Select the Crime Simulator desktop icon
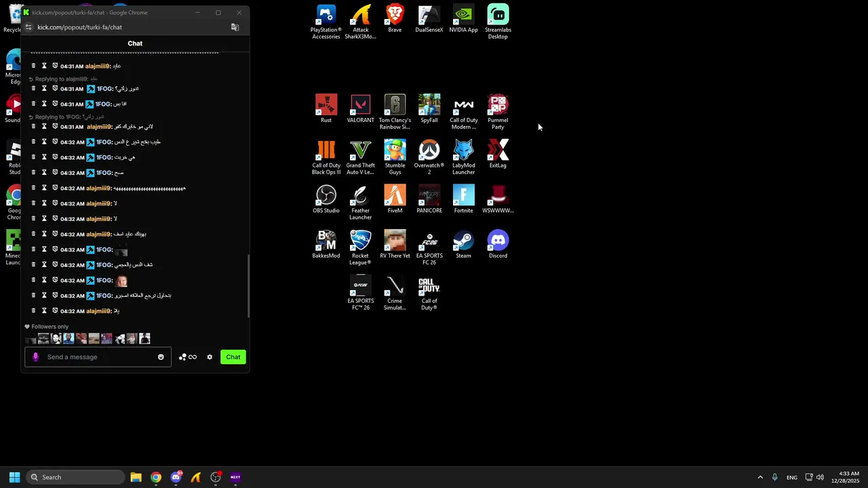The height and width of the screenshot is (488, 868). tap(395, 293)
